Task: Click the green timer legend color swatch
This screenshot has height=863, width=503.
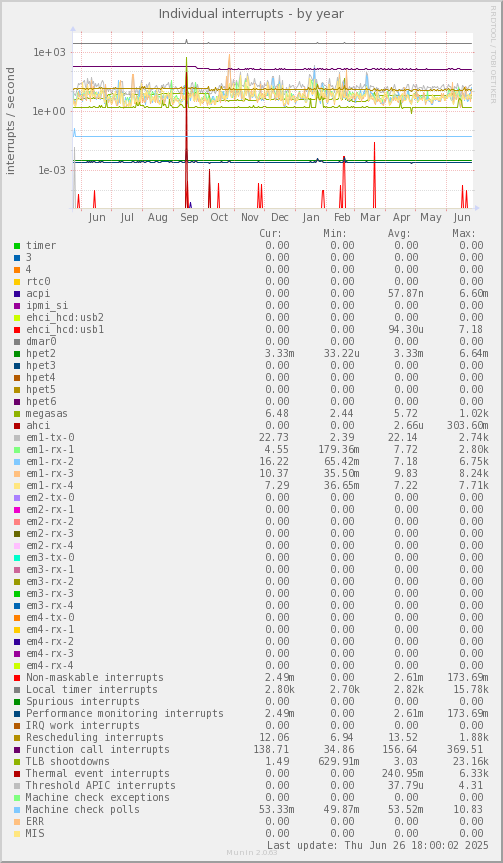Action: tap(17, 245)
